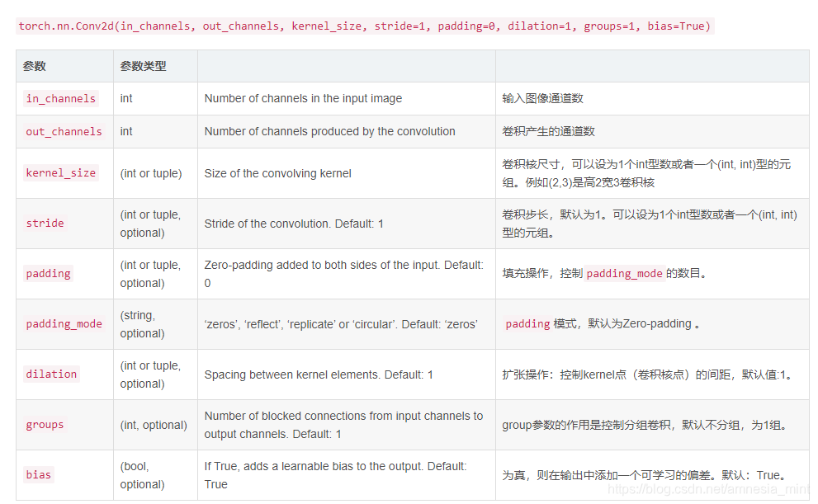Image resolution: width=818 pixels, height=504 pixels.
Task: Click the 'If True, adds a learnable bias' description
Action: pyautogui.click(x=335, y=475)
